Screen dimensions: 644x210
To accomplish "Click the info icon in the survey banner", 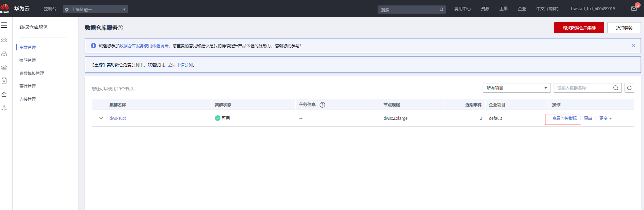I will click(93, 46).
